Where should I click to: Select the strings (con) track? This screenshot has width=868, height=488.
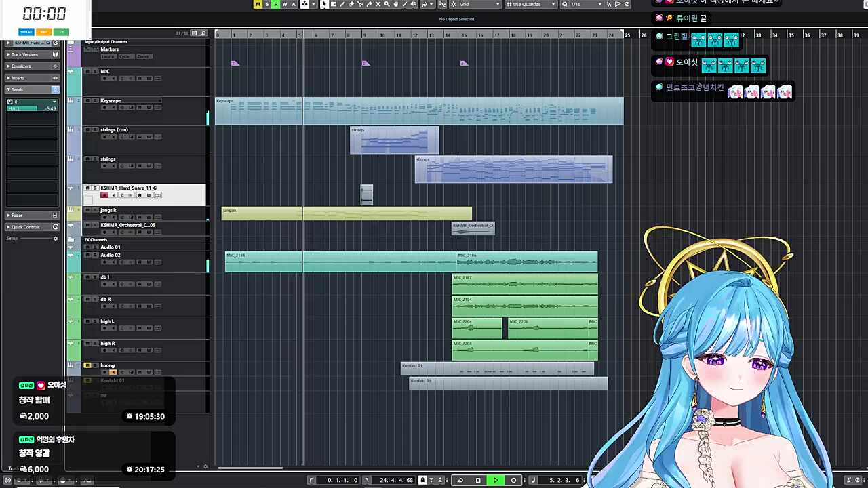click(114, 129)
